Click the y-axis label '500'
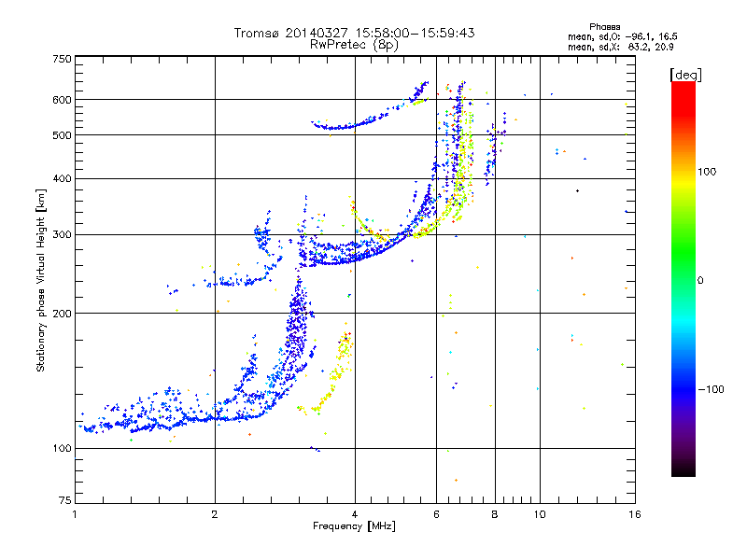747x560 pixels. (x=63, y=135)
